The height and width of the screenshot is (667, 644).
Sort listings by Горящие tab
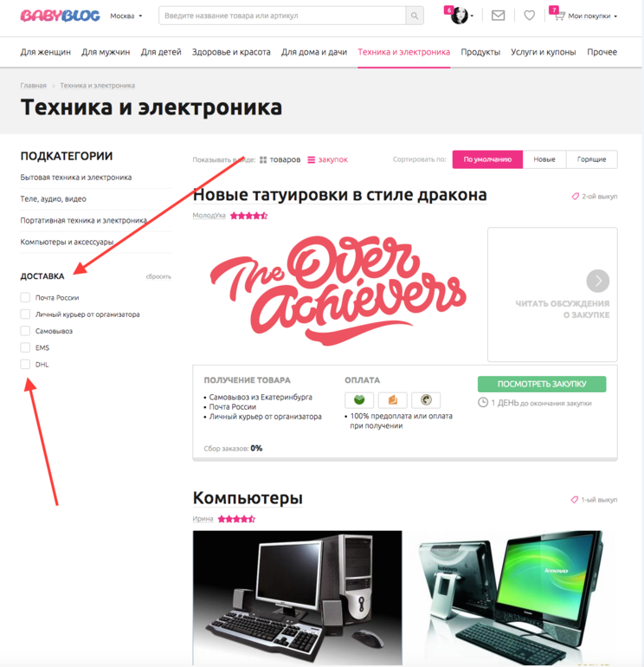coord(592,159)
